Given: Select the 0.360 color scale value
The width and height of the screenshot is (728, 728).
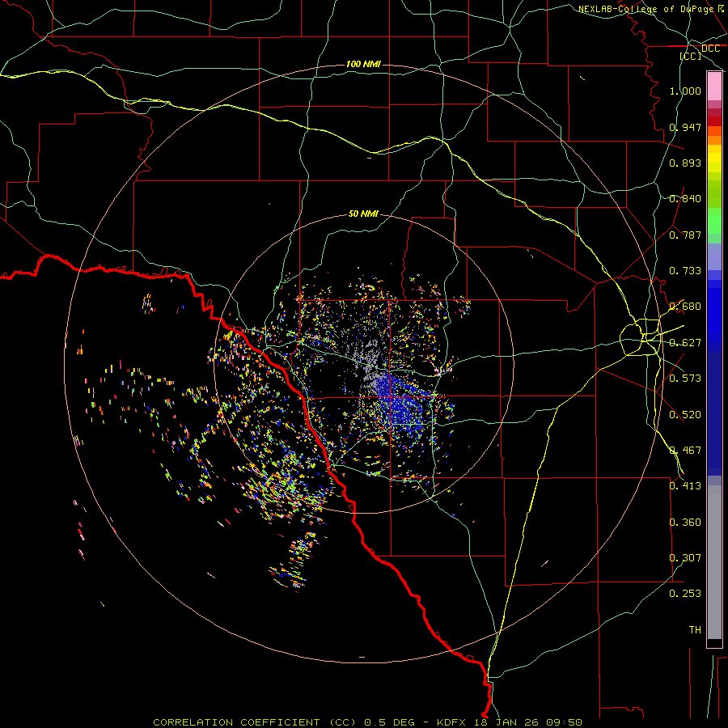Looking at the screenshot, I should [685, 523].
